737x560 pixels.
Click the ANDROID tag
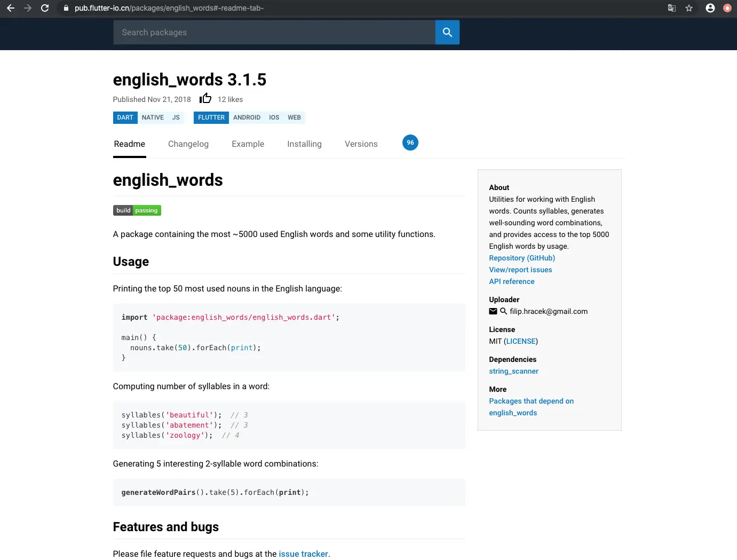pos(247,117)
